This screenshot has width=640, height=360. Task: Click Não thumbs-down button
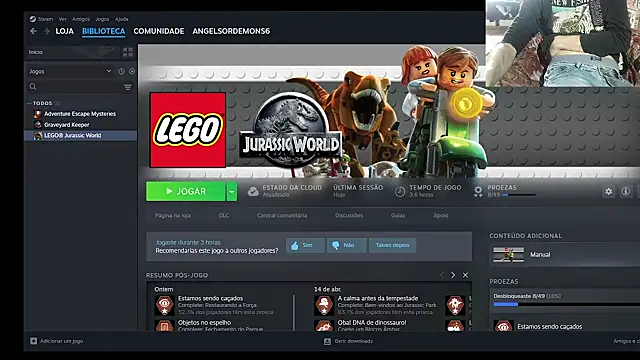[347, 245]
